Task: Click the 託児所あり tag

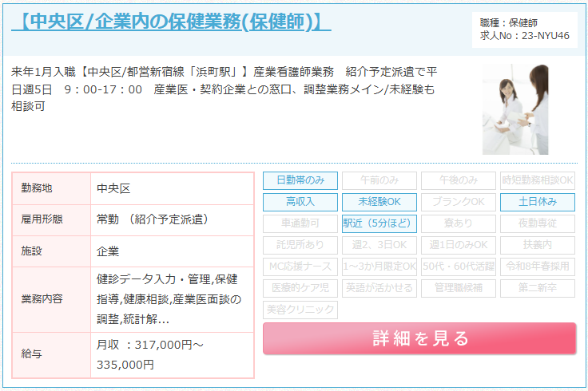Action: point(300,245)
